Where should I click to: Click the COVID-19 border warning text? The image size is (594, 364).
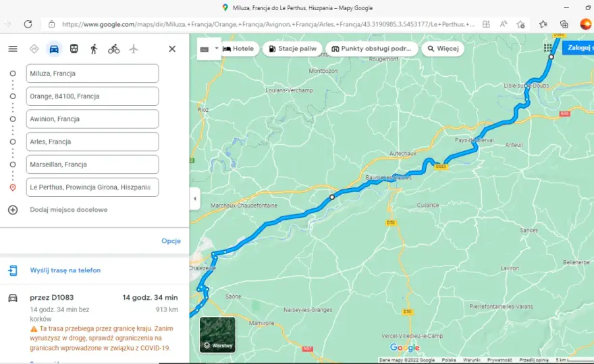click(101, 338)
